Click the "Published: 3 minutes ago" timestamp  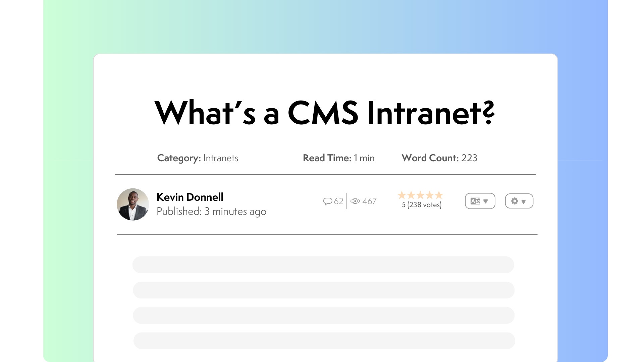[211, 212]
